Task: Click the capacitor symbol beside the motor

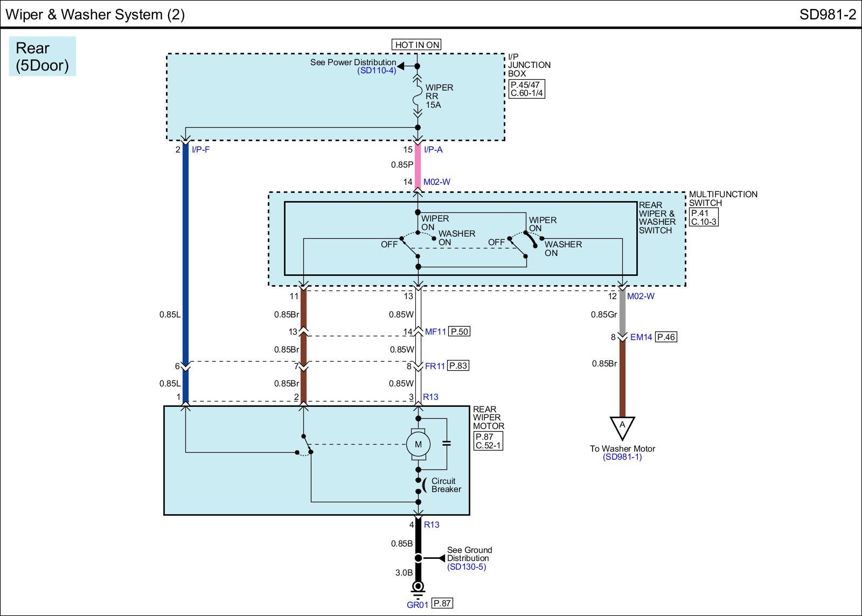Action: [x=446, y=444]
